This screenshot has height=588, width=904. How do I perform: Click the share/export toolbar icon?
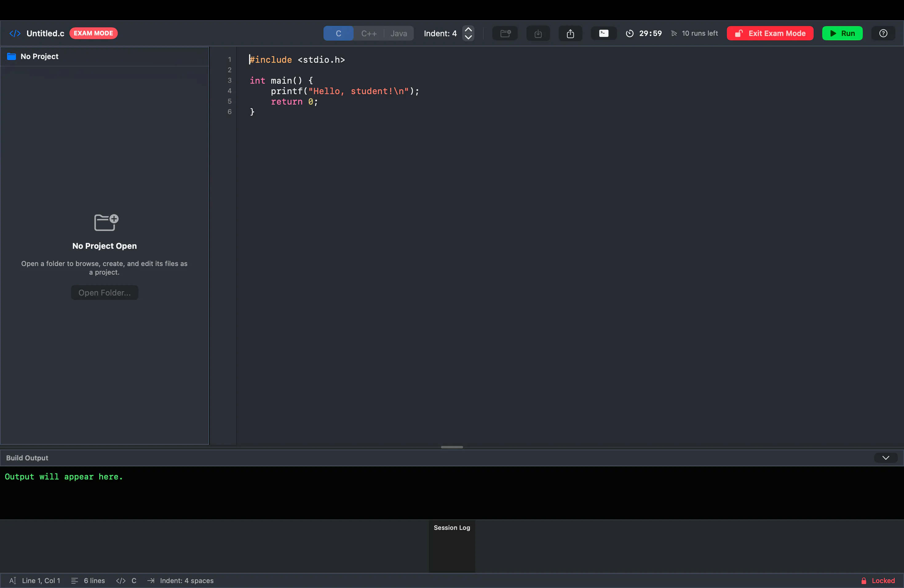[x=570, y=34]
